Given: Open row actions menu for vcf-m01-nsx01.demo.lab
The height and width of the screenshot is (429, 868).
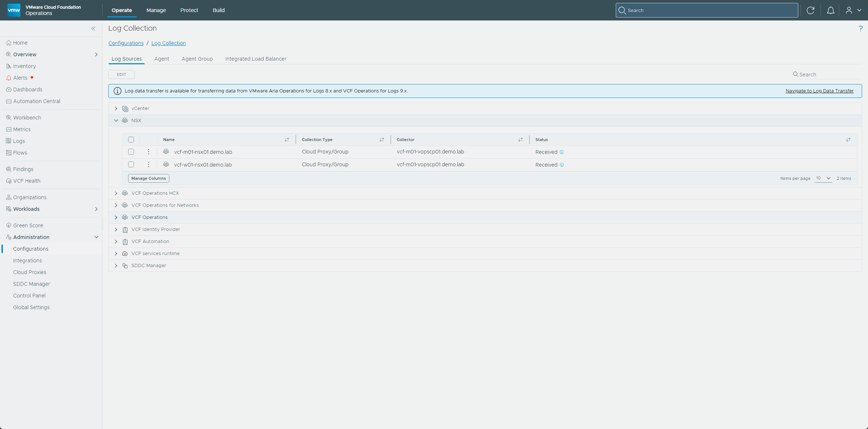Looking at the screenshot, I should pos(149,152).
